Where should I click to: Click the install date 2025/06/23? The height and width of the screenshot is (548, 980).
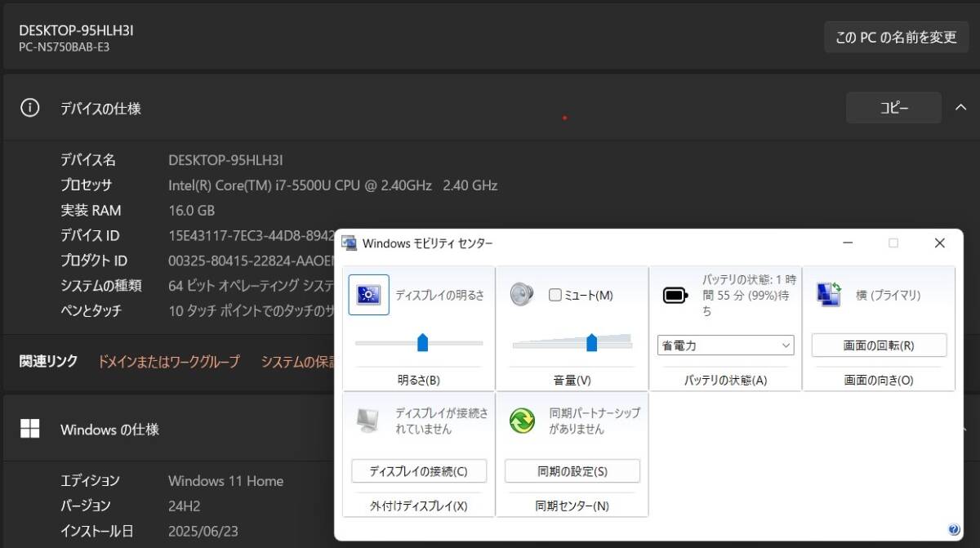click(x=203, y=531)
